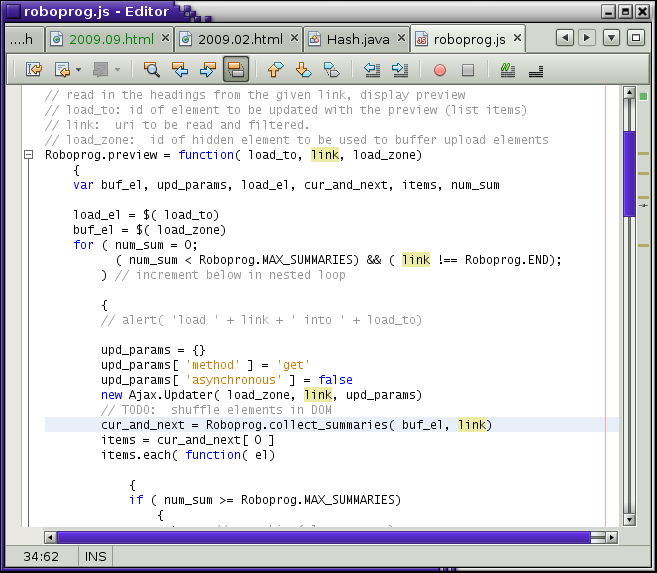Image resolution: width=657 pixels, height=573 pixels.
Task: Click the Find Selection magnifier icon
Action: click(152, 70)
